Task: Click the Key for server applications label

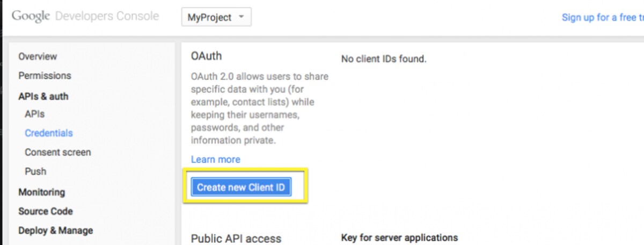Action: 399,237
